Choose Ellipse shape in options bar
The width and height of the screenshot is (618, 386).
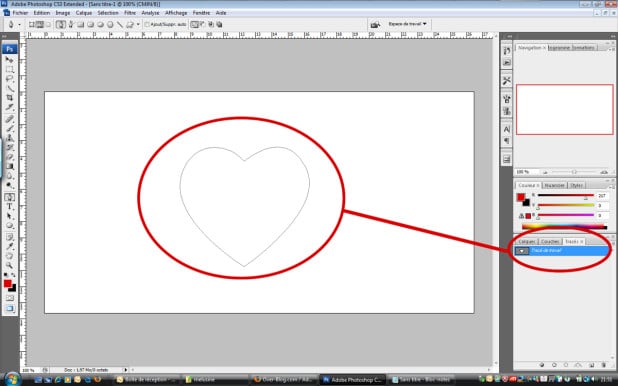(101, 24)
